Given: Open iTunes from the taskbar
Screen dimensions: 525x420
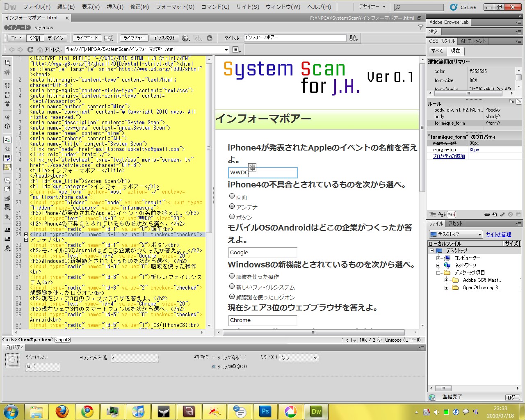Looking at the screenshot, I should 138,411.
